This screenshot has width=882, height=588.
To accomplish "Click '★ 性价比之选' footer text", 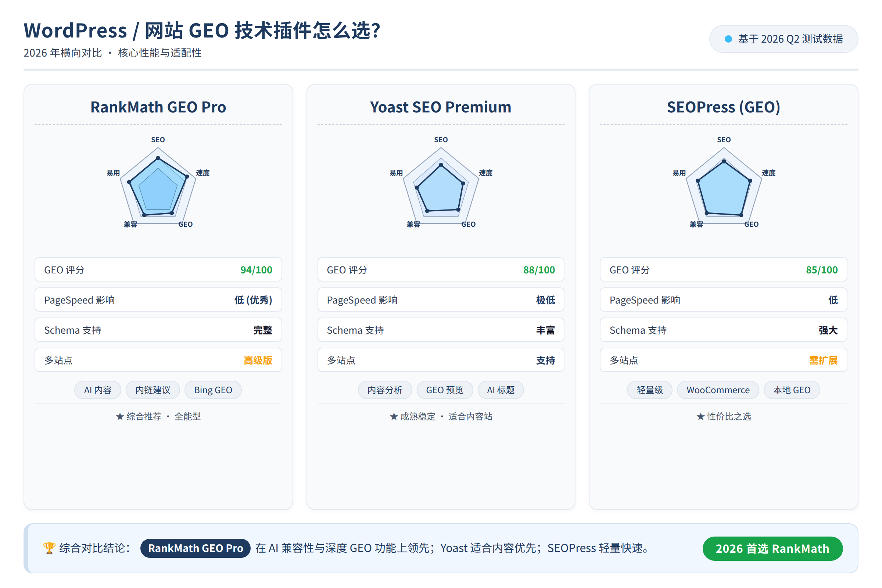I will coord(723,416).
